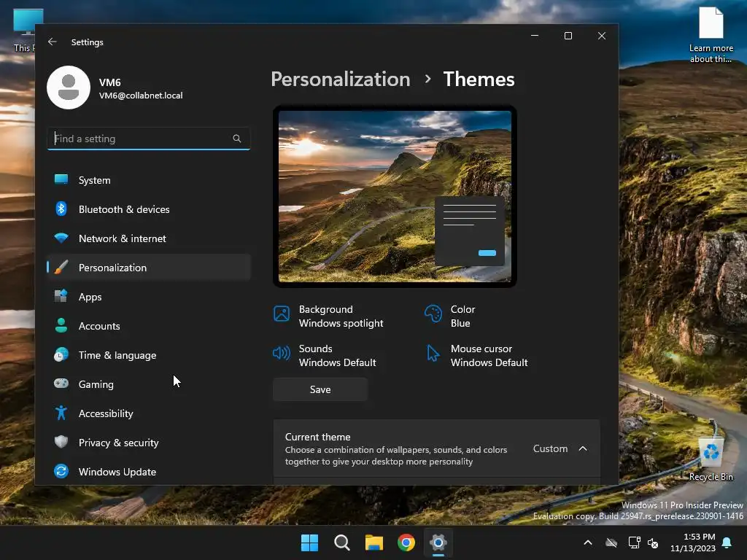Viewport: 747px width, 560px height.
Task: Click the Background picture icon
Action: click(282, 314)
